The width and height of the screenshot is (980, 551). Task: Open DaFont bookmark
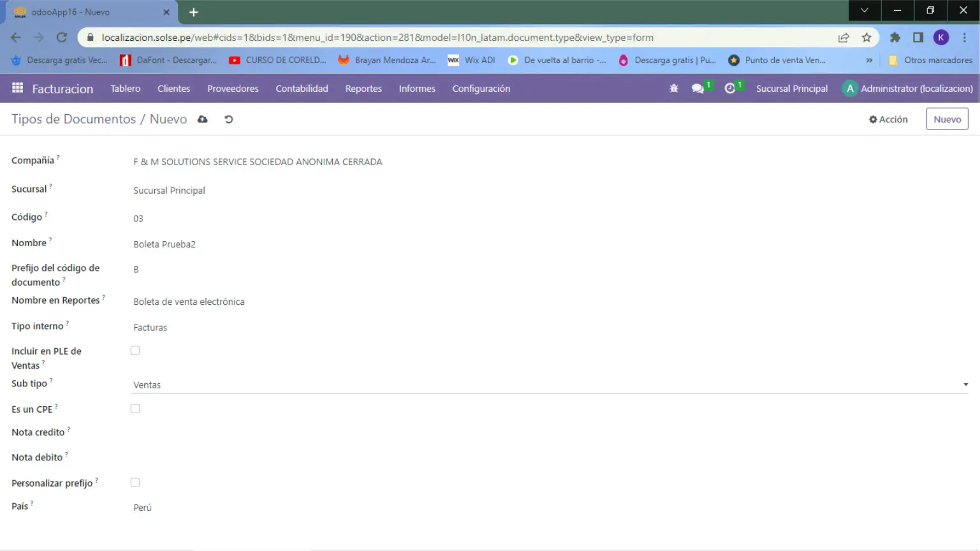click(x=169, y=60)
